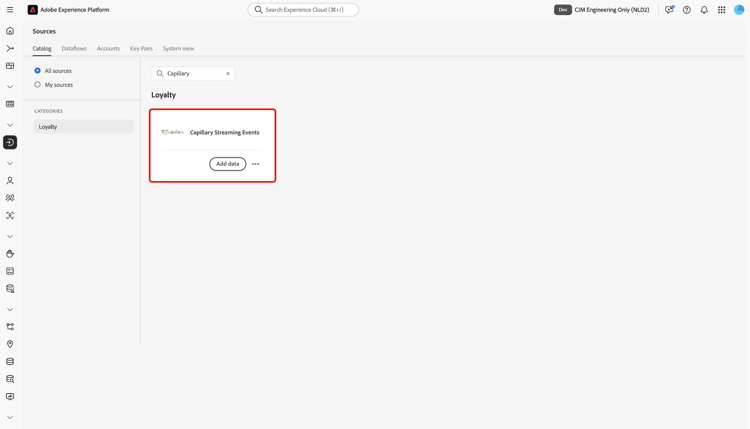Select the My sources radio button

[37, 85]
